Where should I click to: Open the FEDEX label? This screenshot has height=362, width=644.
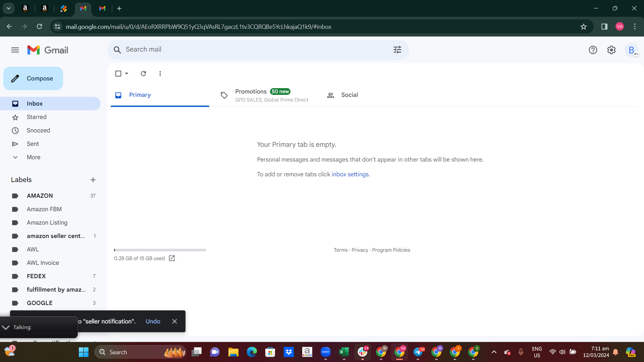[50, 276]
